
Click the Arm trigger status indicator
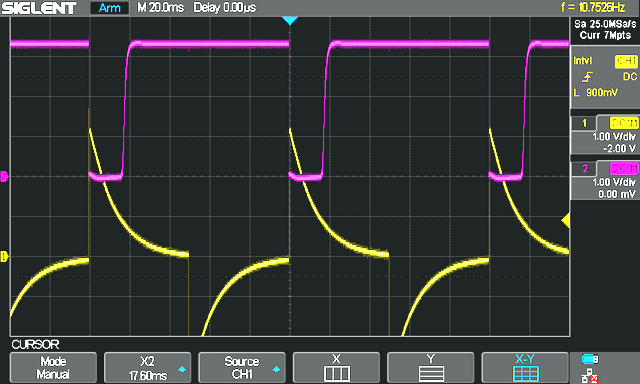109,8
